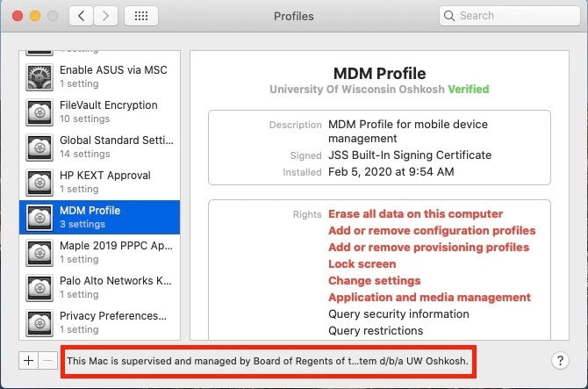
Task: Click the 14 settings label
Action: 85,154
